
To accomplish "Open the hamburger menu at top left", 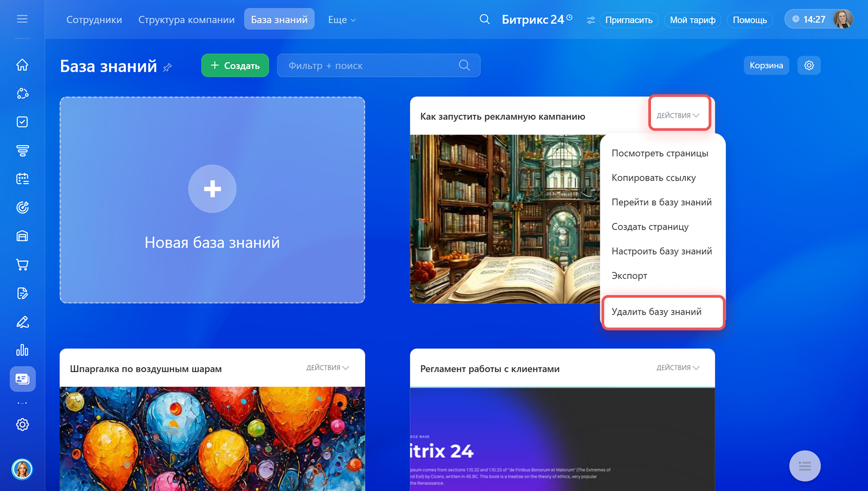I will [x=22, y=19].
